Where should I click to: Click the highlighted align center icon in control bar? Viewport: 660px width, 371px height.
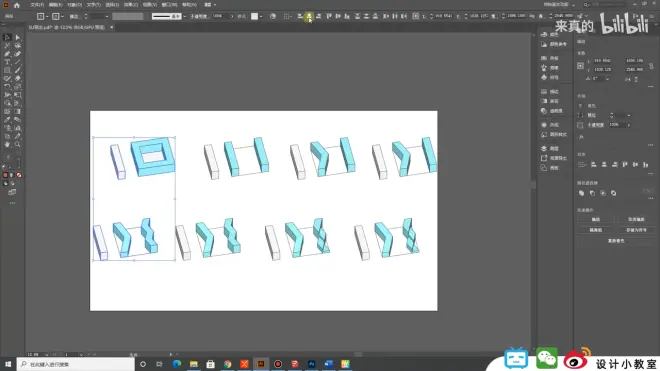309,16
